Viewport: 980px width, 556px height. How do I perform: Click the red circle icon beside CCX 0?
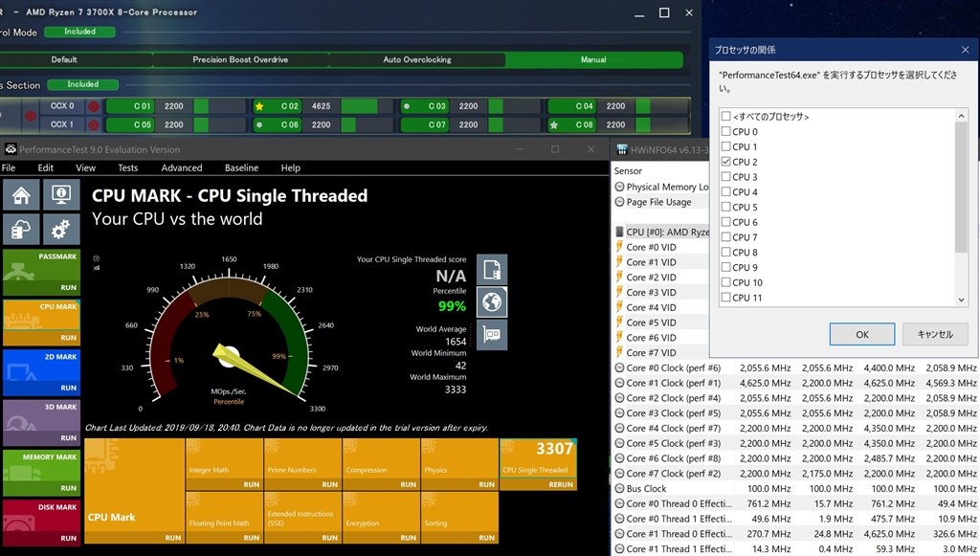click(x=94, y=106)
